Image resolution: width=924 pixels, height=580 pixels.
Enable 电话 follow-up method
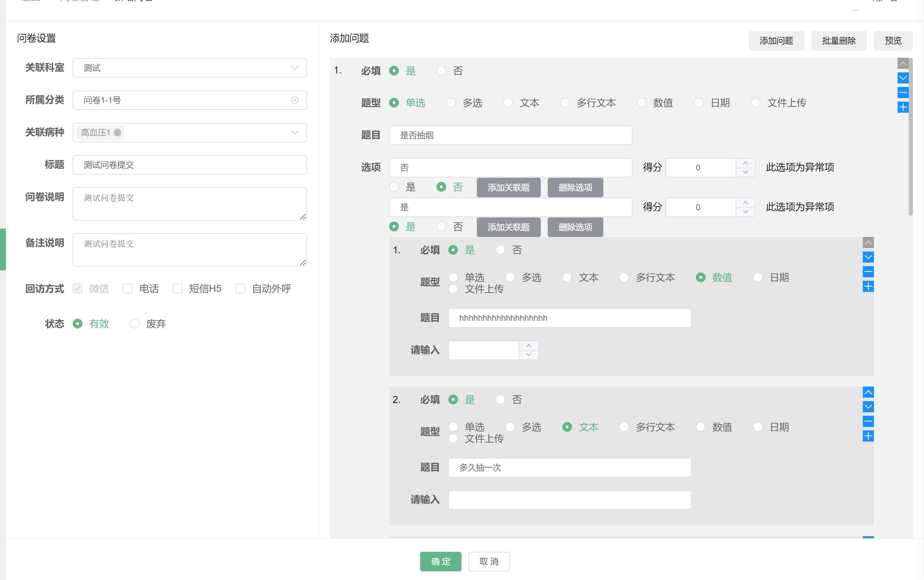click(128, 288)
